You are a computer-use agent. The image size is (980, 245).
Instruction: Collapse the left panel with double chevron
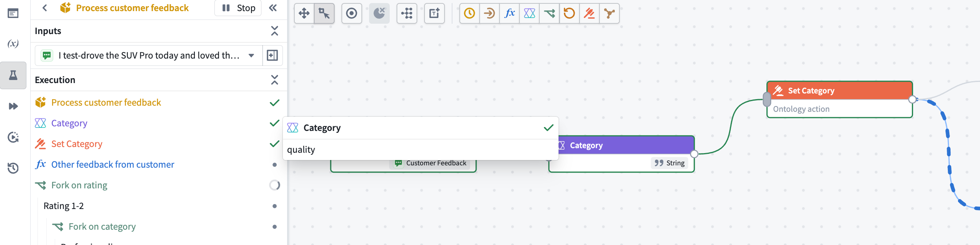click(273, 8)
